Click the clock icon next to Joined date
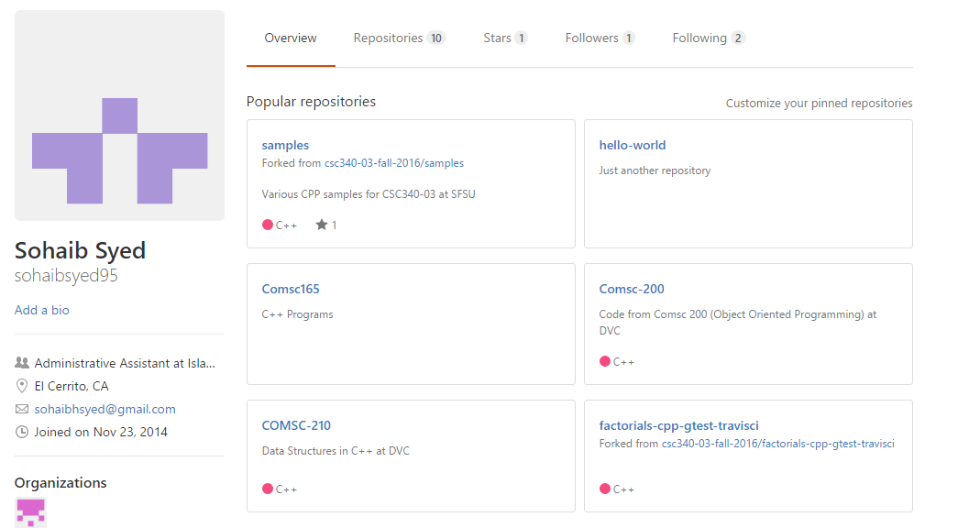Screen dimensions: 980x528 (x=22, y=432)
